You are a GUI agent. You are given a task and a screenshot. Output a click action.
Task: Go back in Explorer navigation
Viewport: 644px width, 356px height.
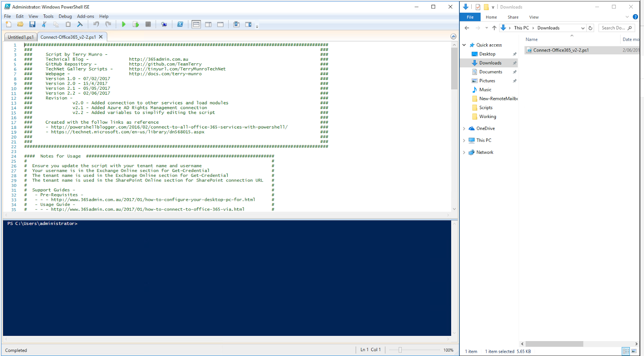coord(467,28)
